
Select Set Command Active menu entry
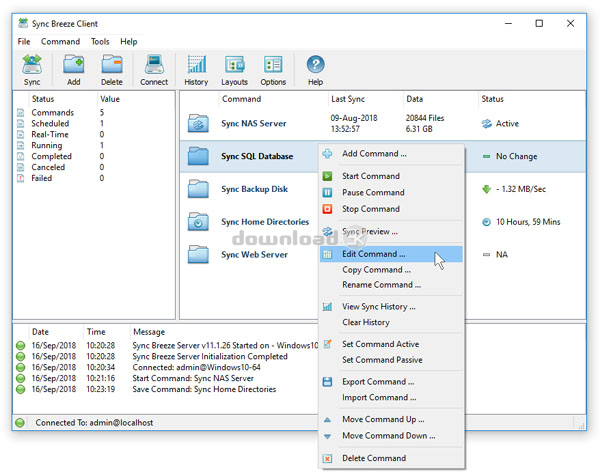pyautogui.click(x=391, y=344)
